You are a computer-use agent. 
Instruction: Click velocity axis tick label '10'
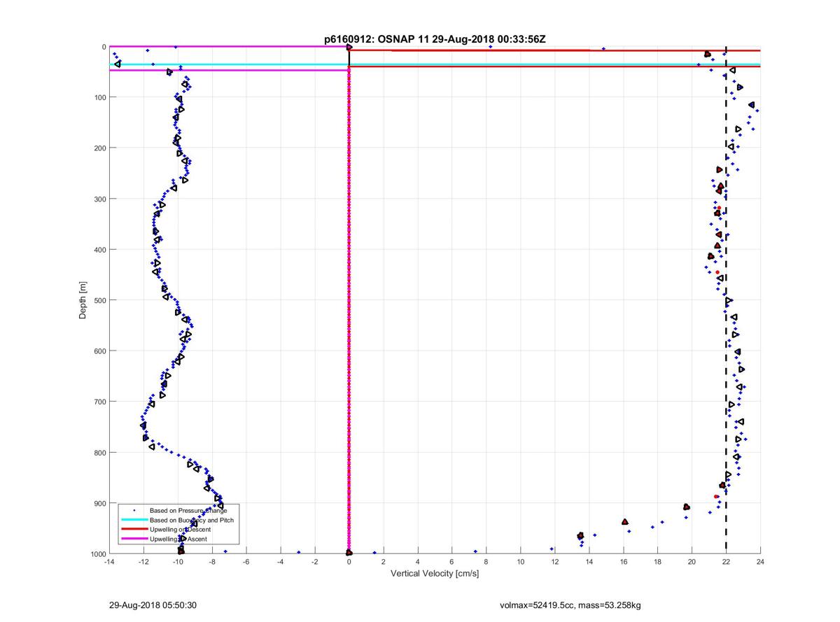pyautogui.click(x=520, y=562)
